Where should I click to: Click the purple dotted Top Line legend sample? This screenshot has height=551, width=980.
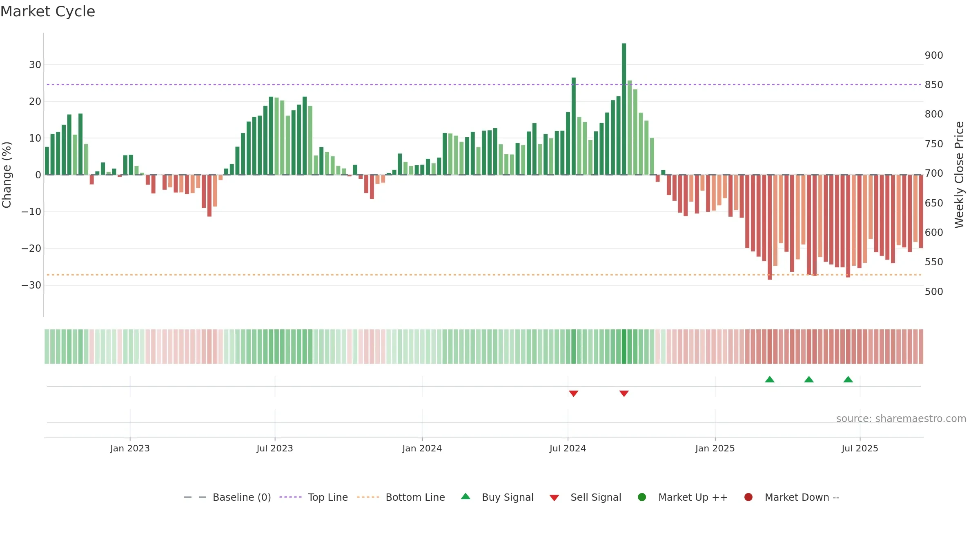click(x=290, y=497)
